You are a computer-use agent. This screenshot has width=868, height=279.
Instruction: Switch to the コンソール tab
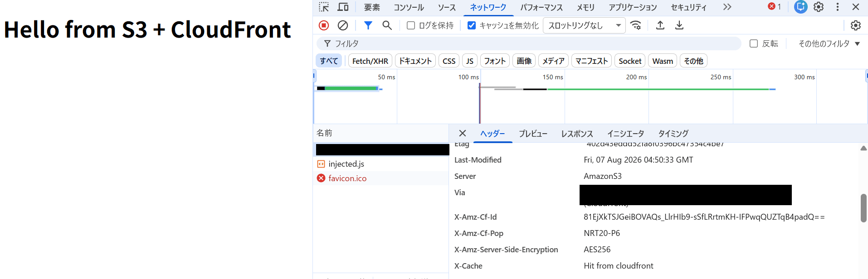pos(409,7)
